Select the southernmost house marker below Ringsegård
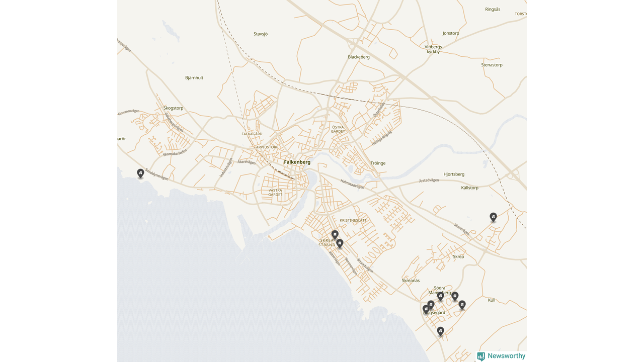The height and width of the screenshot is (362, 644). pos(440,330)
